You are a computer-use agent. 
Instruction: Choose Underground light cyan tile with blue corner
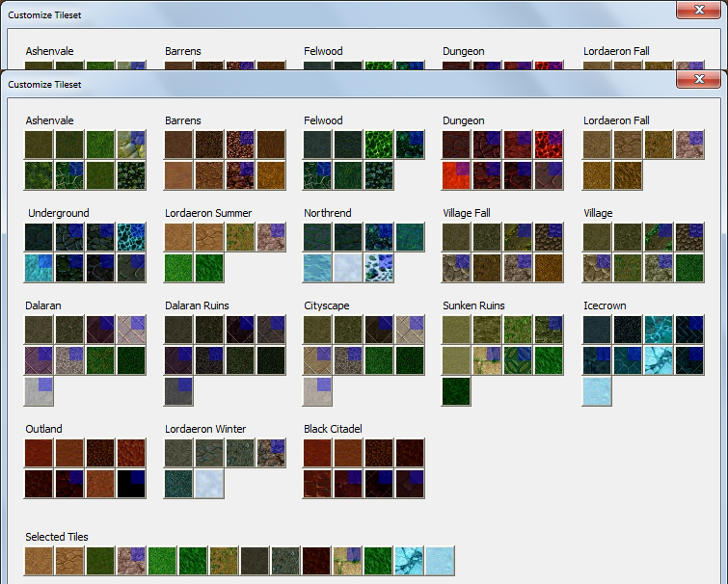39,268
